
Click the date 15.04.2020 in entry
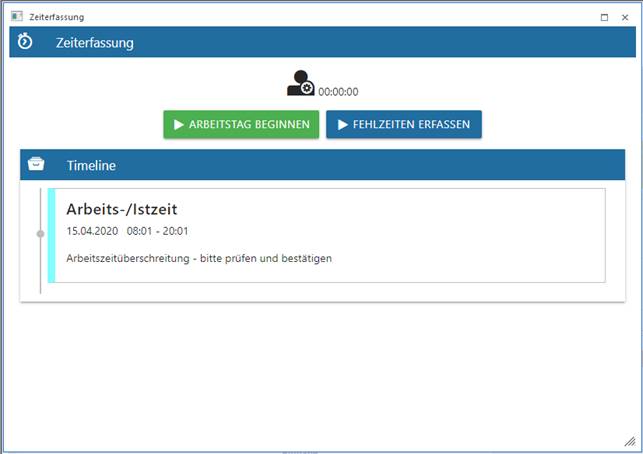click(92, 231)
